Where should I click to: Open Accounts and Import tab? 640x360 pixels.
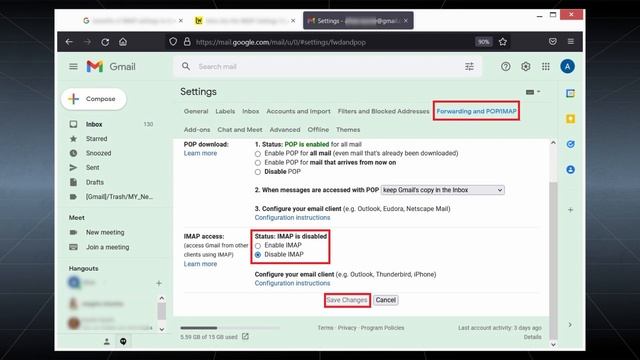click(x=298, y=111)
